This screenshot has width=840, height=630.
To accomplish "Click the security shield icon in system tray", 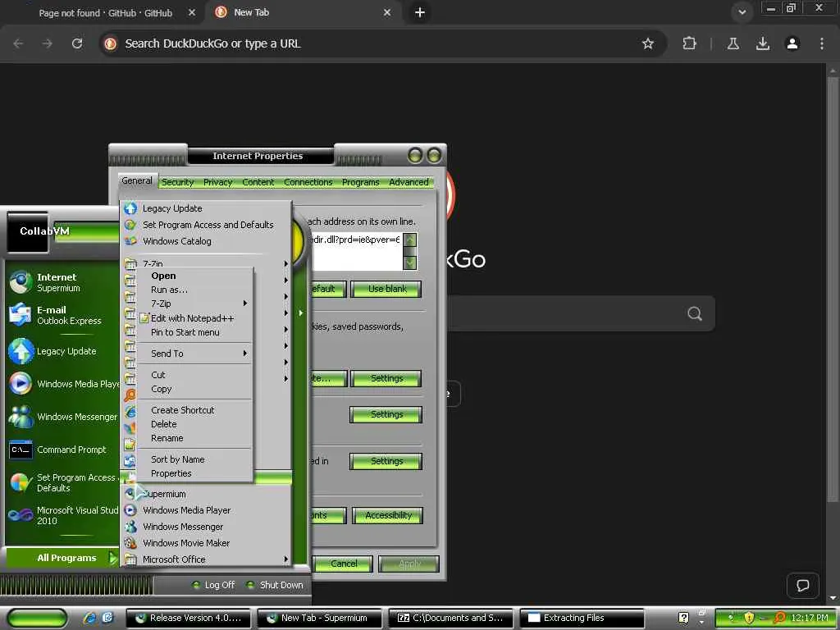I will (749, 618).
